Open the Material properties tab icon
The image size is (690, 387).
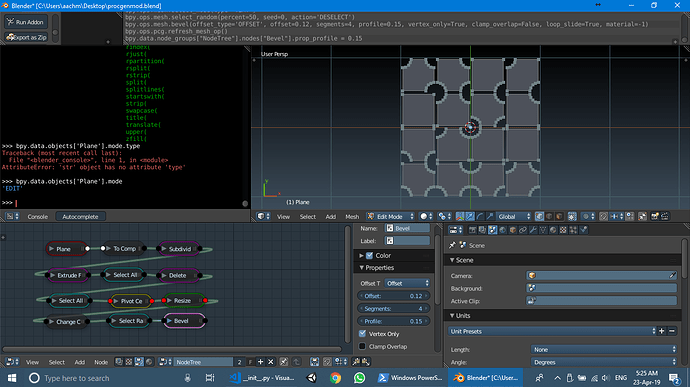click(553, 230)
